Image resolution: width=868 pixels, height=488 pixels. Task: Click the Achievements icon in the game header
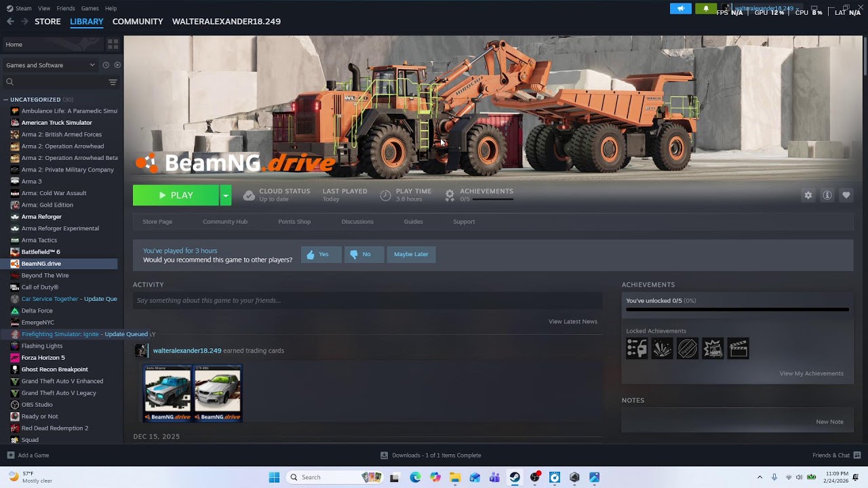450,195
